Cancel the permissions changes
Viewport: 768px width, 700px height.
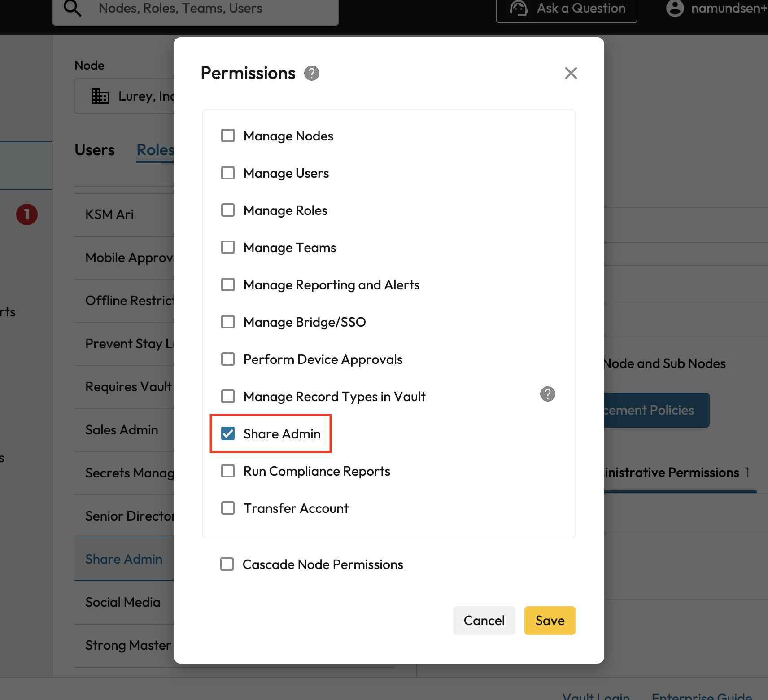[484, 621]
